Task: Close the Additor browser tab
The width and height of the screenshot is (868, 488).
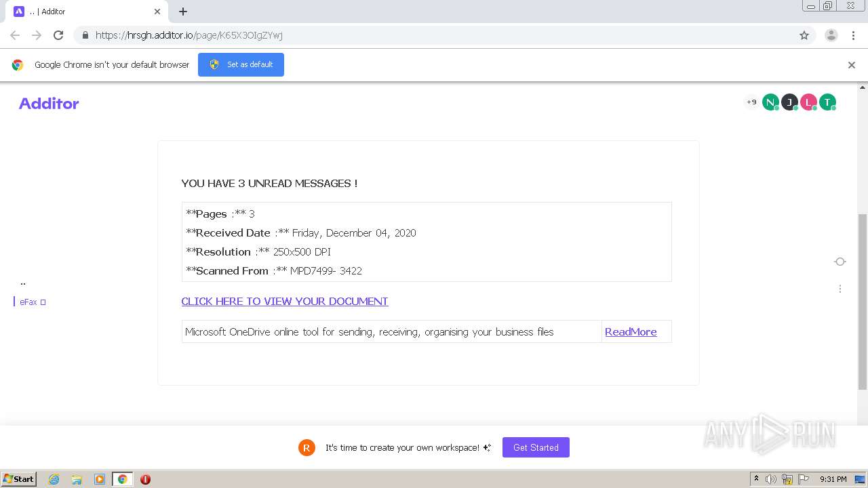Action: click(157, 12)
